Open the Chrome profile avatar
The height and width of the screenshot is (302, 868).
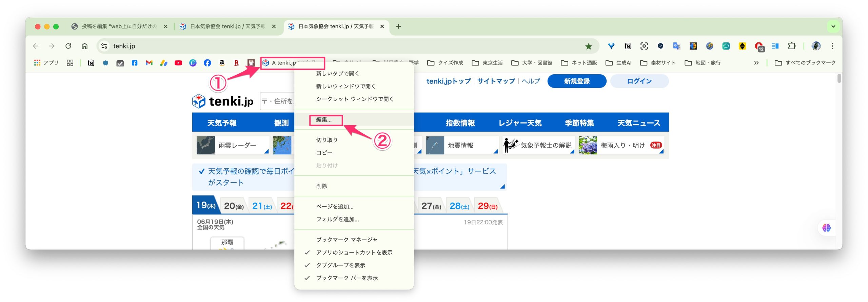(816, 46)
